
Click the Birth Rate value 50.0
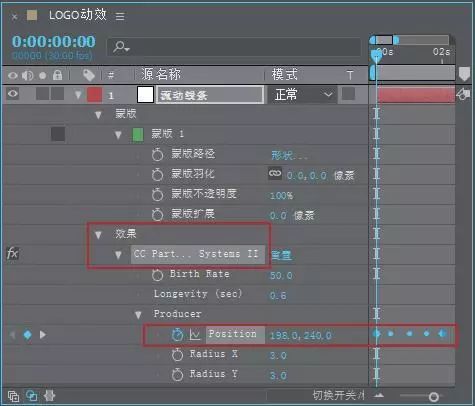tap(281, 276)
